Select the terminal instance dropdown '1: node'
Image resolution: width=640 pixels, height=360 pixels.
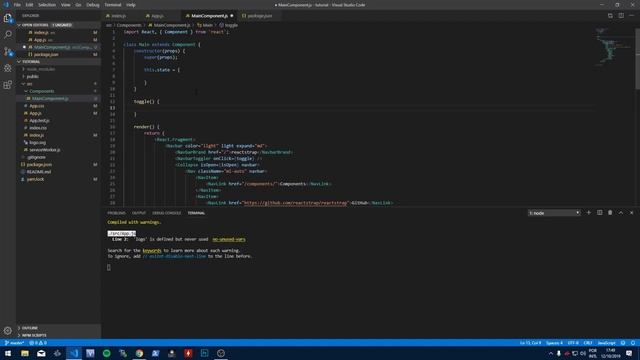point(554,213)
